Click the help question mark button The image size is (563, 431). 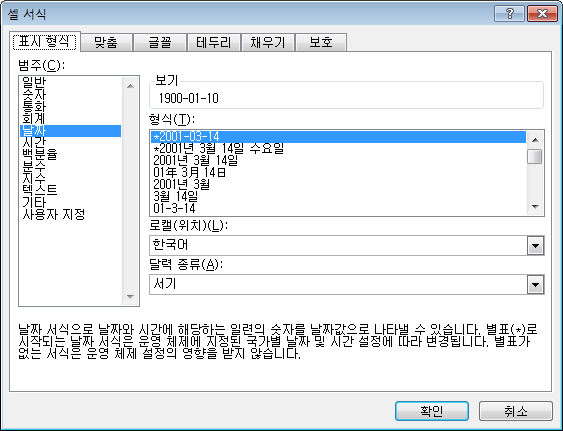tap(509, 14)
